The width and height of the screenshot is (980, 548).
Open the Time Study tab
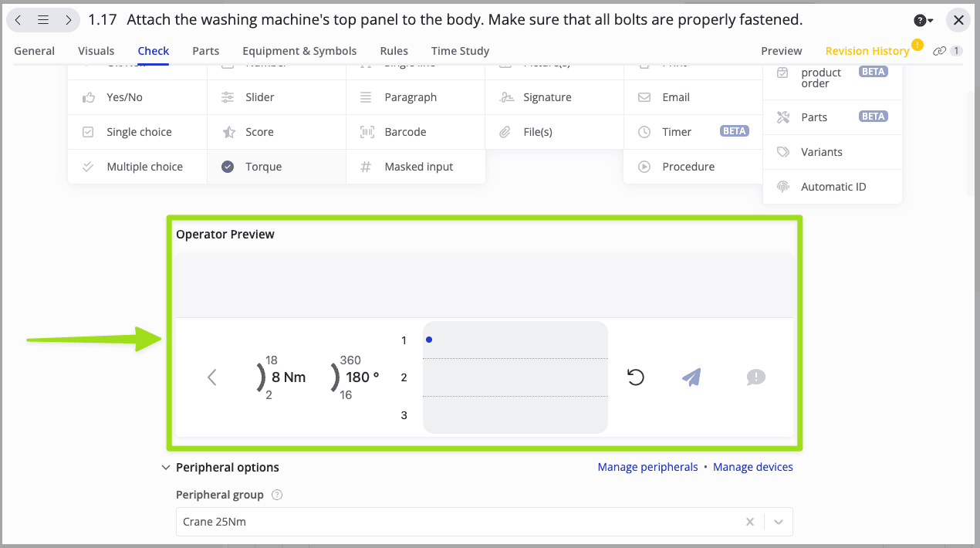click(460, 51)
